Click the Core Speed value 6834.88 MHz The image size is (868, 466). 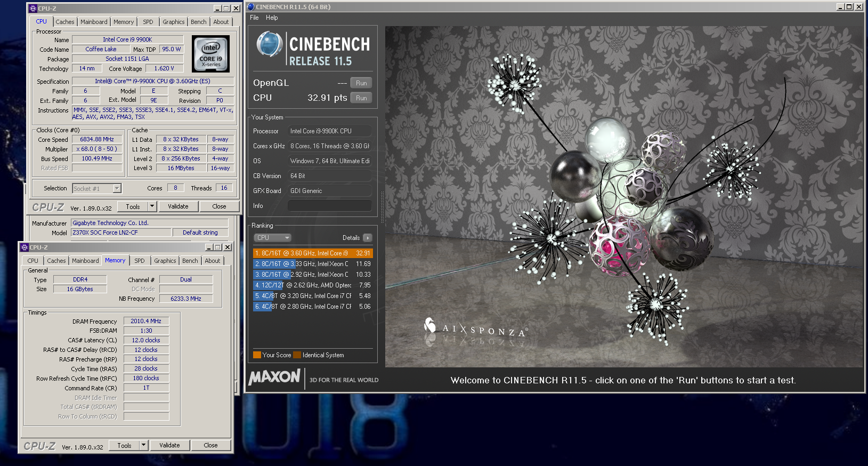97,139
